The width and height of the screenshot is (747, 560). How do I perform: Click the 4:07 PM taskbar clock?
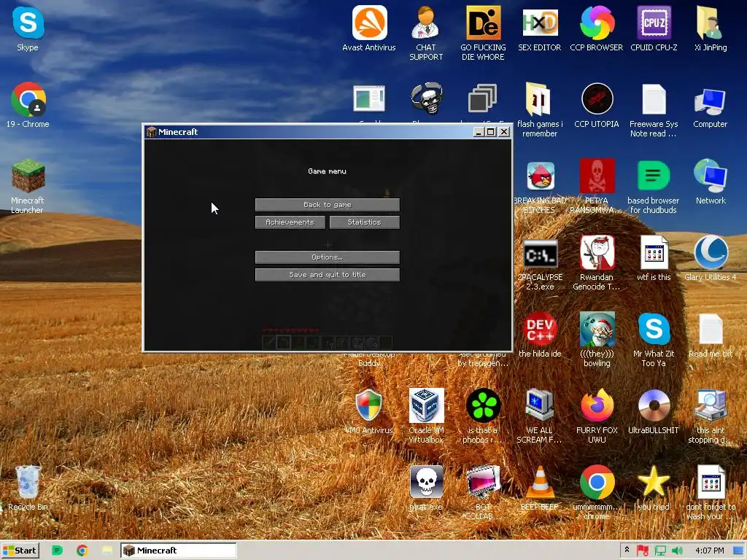click(709, 551)
